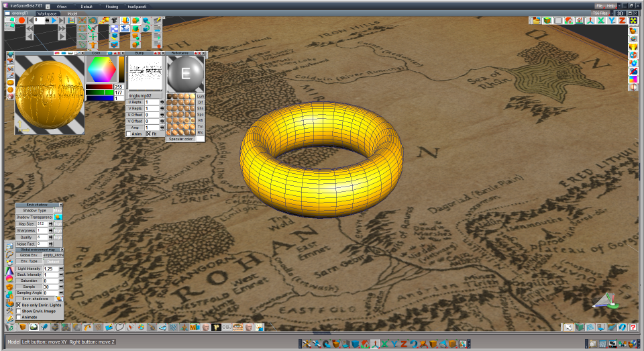Adjust the Light Intensity spinner arrows
Viewport: 644px width, 351px height.
(61, 268)
